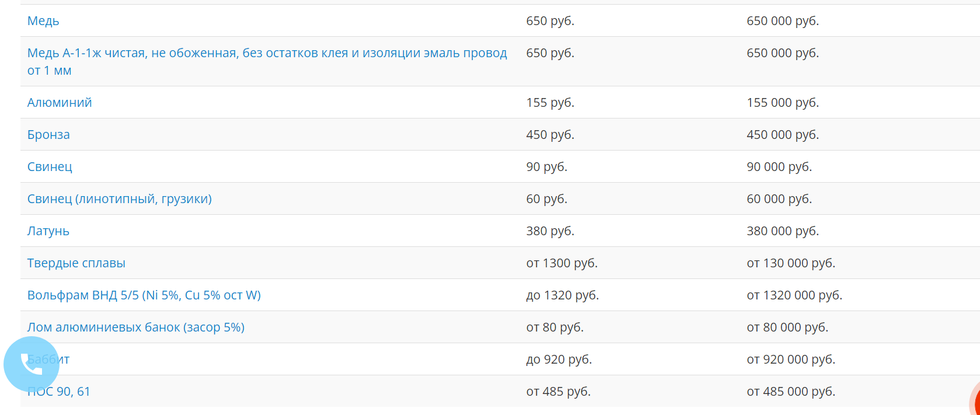Open Лом алюминиевых банок link
980x415 pixels.
click(135, 327)
